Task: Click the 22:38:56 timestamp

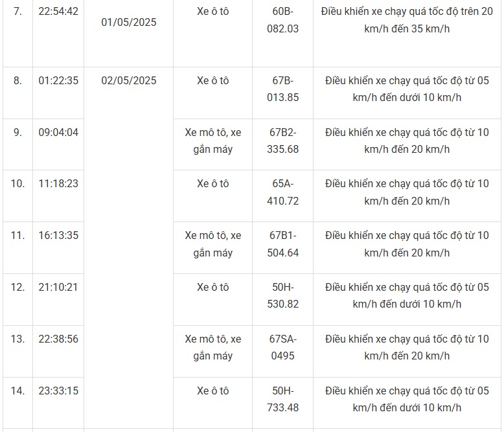Action: coord(58,339)
